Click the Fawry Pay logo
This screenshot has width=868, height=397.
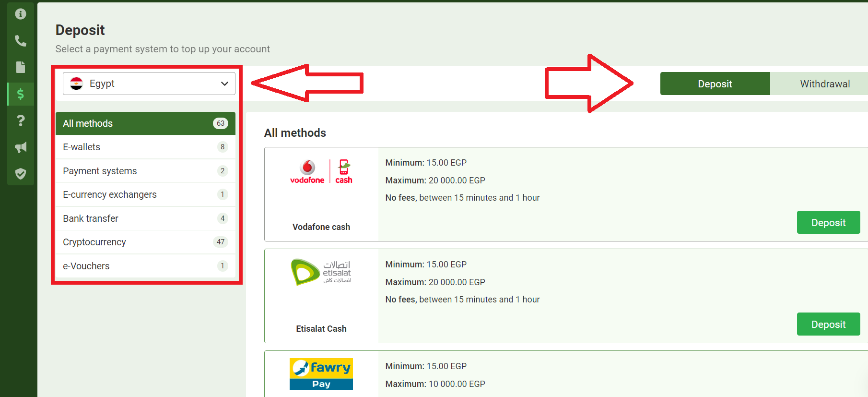click(321, 374)
